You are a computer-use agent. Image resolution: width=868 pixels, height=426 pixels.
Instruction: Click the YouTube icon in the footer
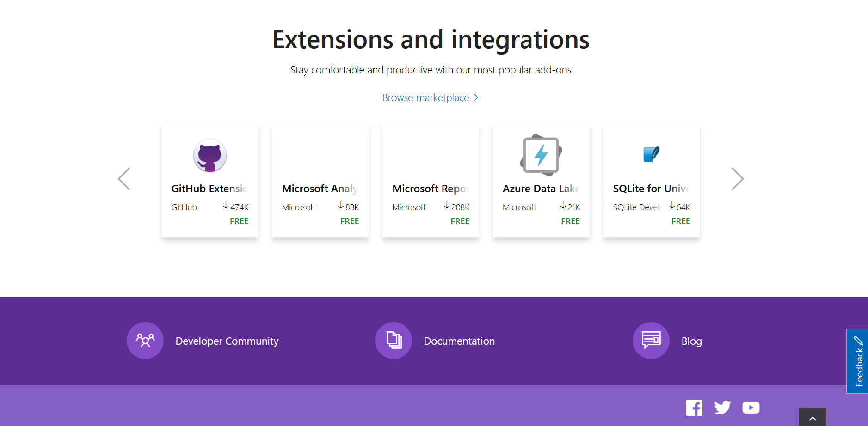[751, 408]
